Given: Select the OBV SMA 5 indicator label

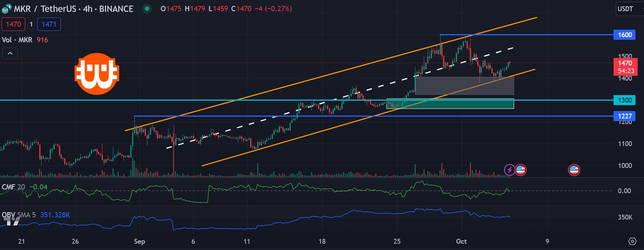Looking at the screenshot, I should [x=19, y=215].
